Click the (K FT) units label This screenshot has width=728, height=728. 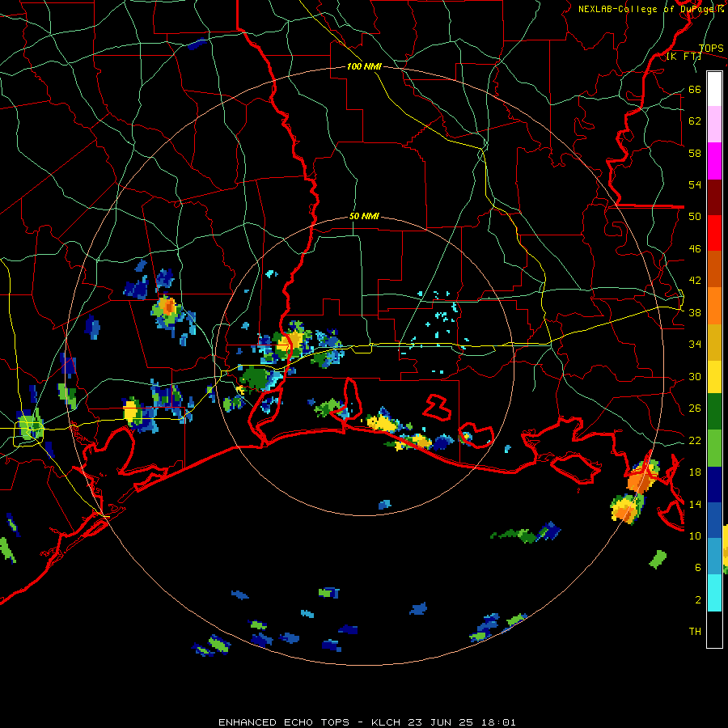[x=684, y=57]
